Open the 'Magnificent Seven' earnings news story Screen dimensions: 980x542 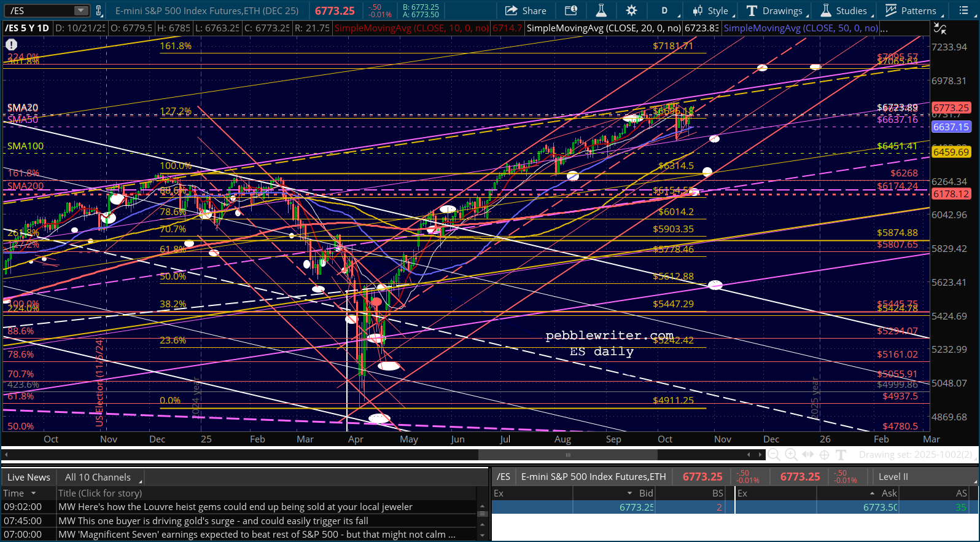click(x=257, y=534)
